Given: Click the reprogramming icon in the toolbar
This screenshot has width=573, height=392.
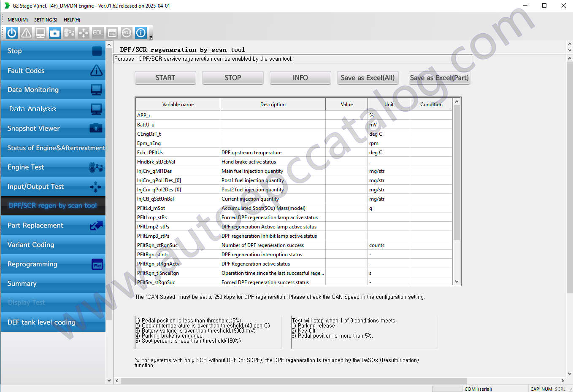Looking at the screenshot, I should coord(112,33).
